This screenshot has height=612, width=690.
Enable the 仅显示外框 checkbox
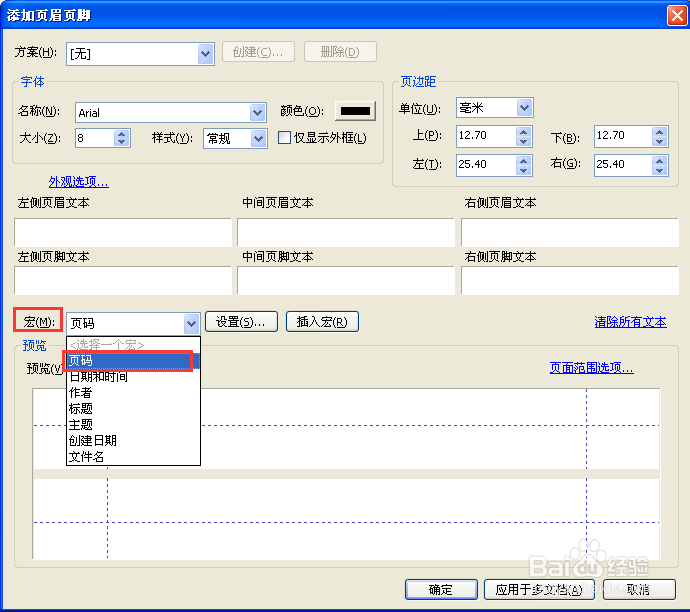[x=285, y=138]
